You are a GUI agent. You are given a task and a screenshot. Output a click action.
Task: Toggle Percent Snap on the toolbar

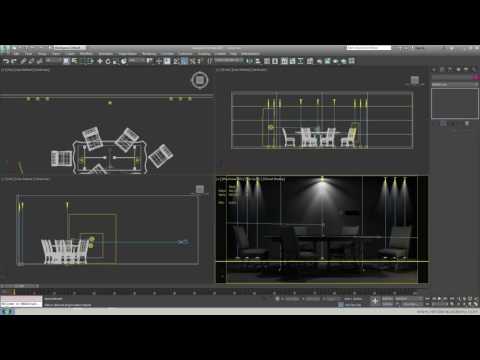192,61
